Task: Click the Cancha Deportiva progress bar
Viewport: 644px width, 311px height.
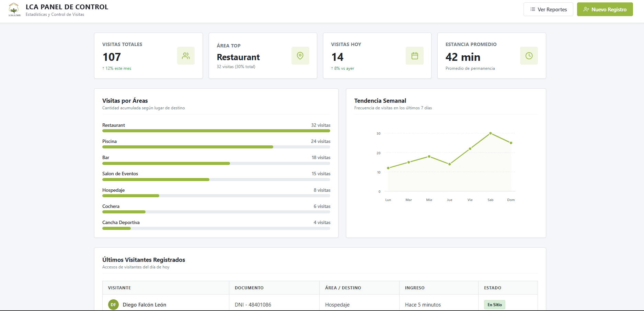Action: [216, 228]
